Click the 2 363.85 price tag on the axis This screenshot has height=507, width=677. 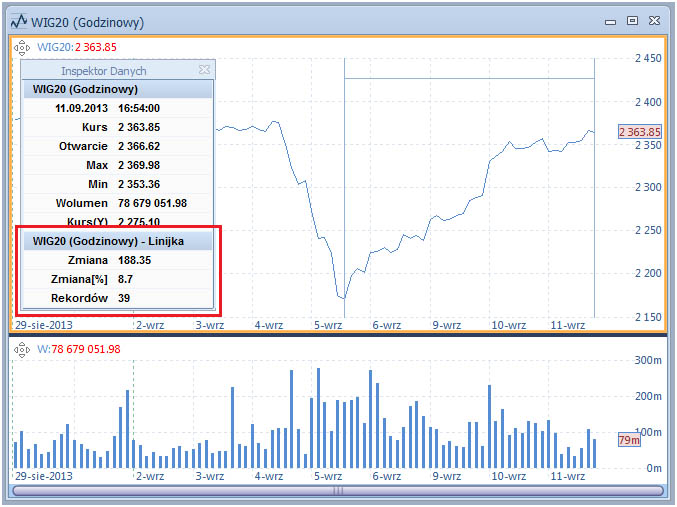pyautogui.click(x=639, y=132)
